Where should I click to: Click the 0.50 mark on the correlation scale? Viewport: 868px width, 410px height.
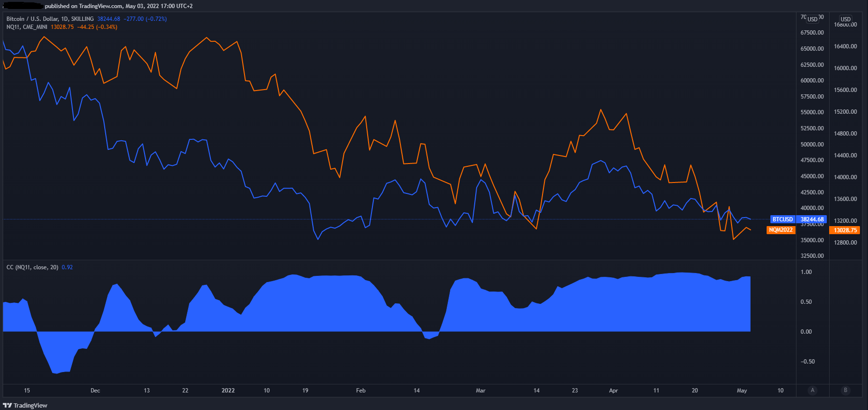[806, 302]
